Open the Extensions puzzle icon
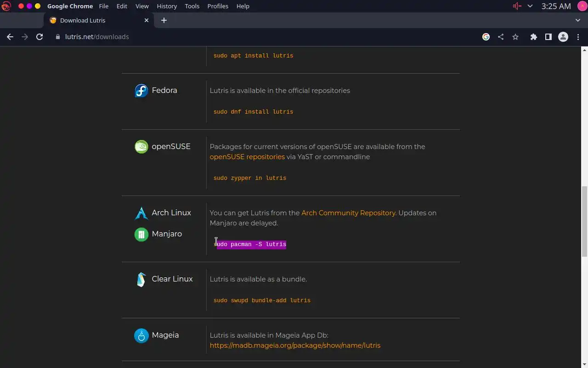Screen dimensions: 588x368 (x=533, y=37)
